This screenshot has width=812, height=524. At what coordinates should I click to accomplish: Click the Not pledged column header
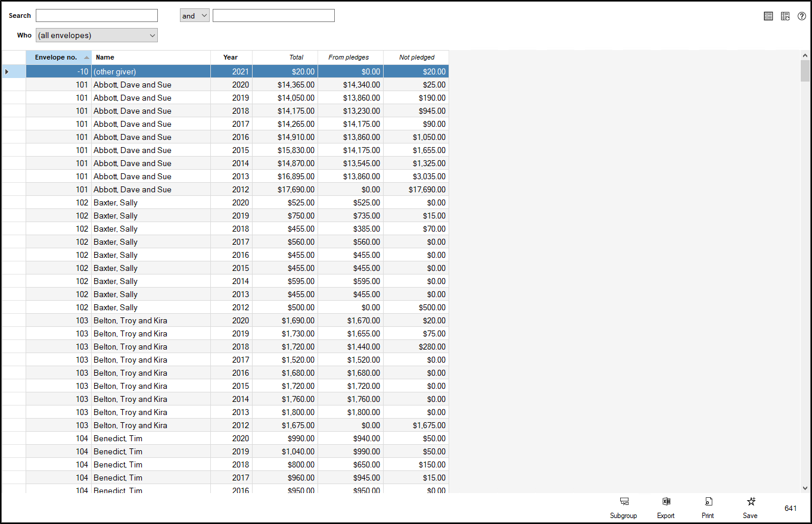[416, 57]
